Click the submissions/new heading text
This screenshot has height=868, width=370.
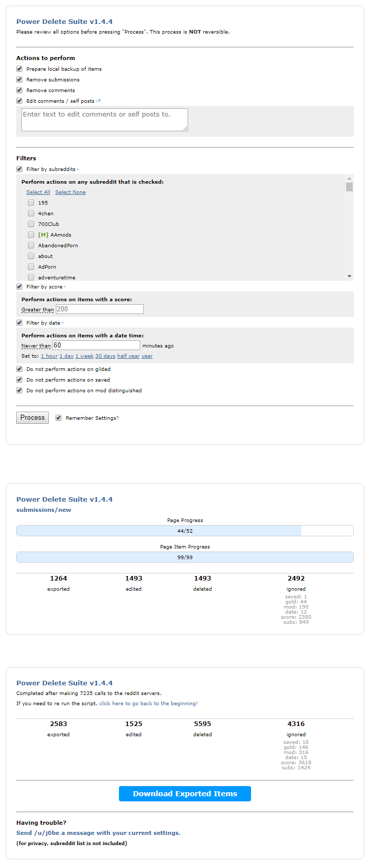pos(44,510)
